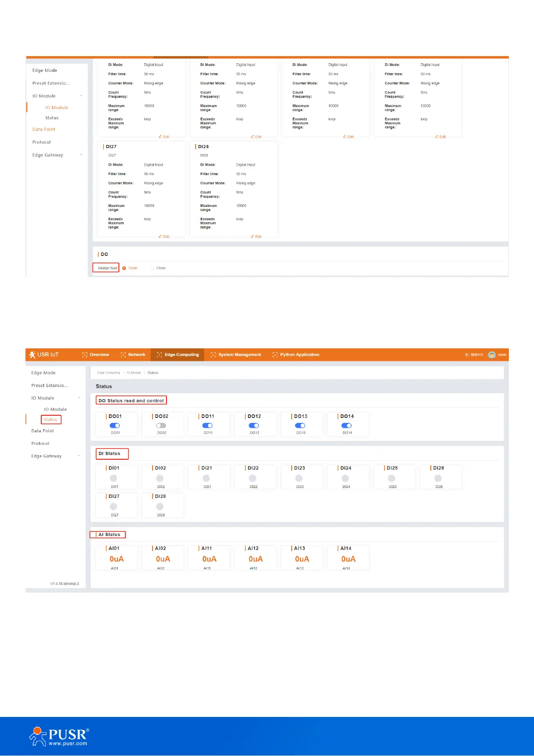Click the USR IoT logo icon
This screenshot has width=534, height=756.
point(32,355)
